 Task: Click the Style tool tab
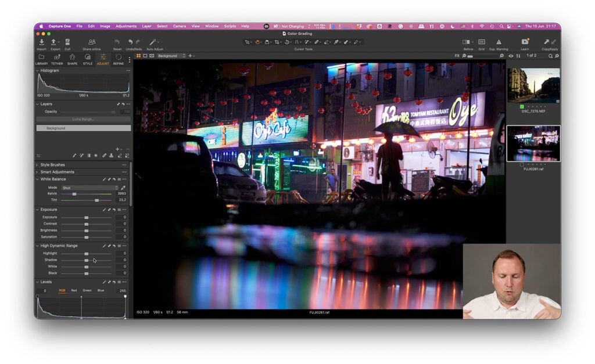pos(88,59)
